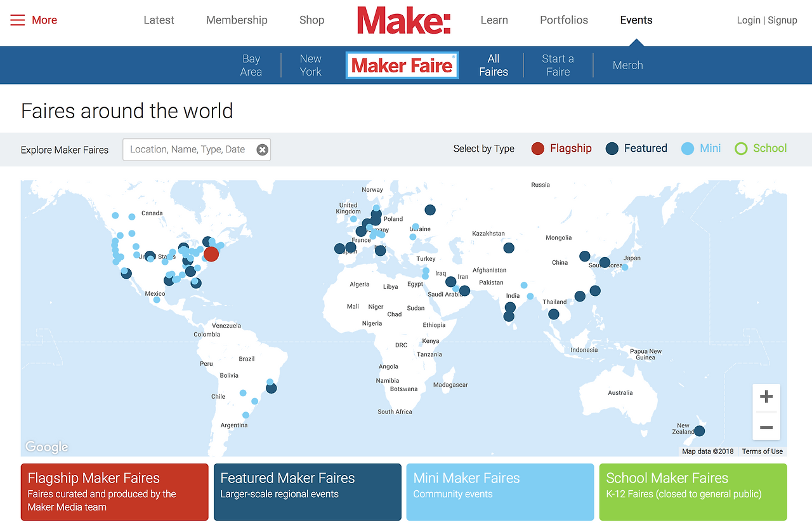The image size is (812, 527).
Task: Focus the Location, Name, Type, Date search field
Action: coord(197,150)
